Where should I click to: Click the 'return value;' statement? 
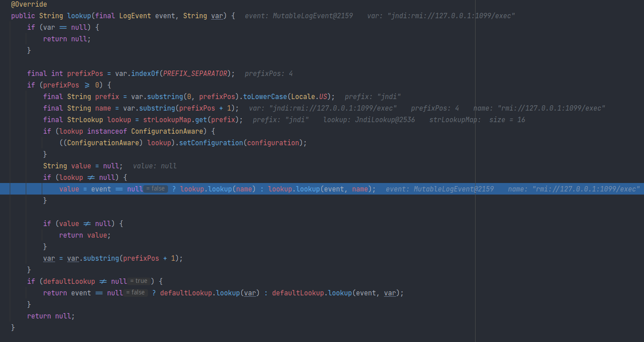[x=85, y=235]
